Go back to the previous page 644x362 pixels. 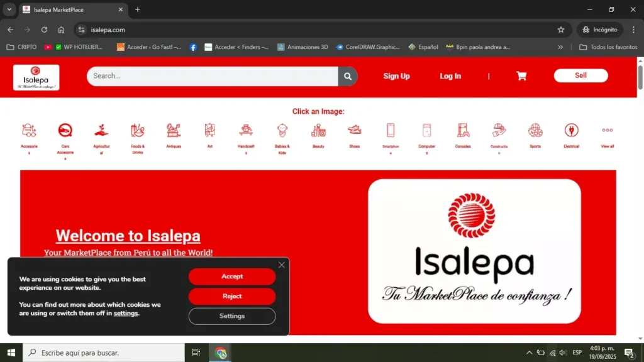(x=10, y=30)
